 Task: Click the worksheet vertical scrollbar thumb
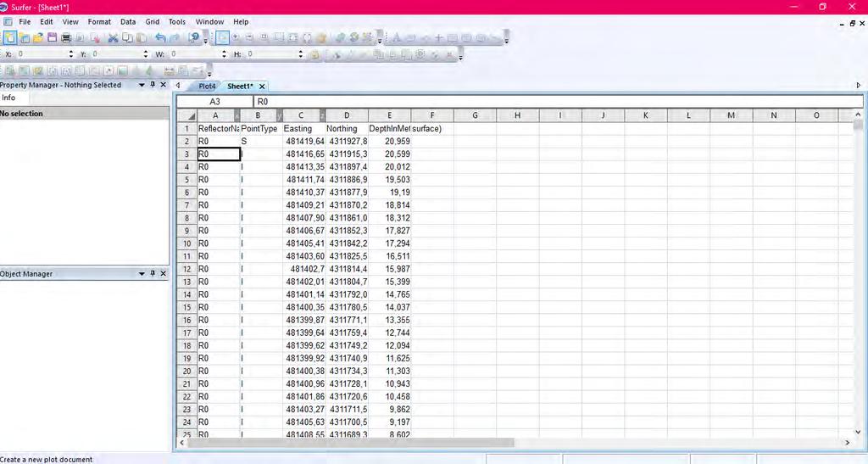858,126
